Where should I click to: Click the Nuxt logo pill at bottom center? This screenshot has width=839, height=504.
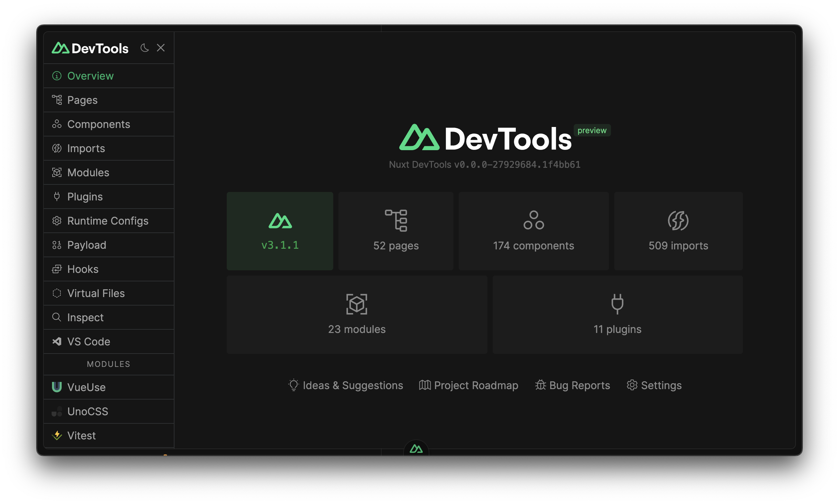point(416,449)
